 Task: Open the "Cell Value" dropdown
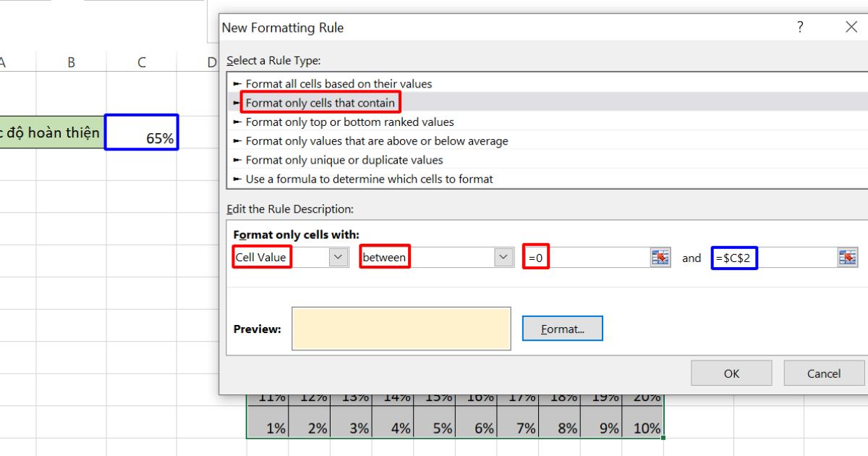pos(337,258)
